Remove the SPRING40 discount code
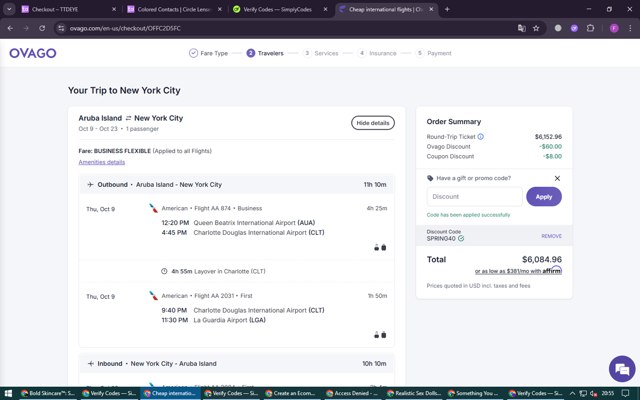Screen dimensions: 640x400 [x=551, y=236]
